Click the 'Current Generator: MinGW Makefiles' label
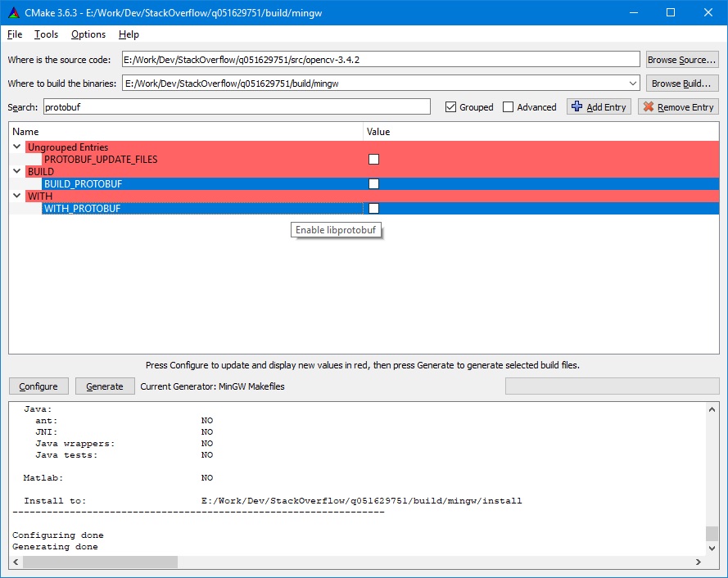Viewport: 728px width, 578px height. tap(212, 386)
